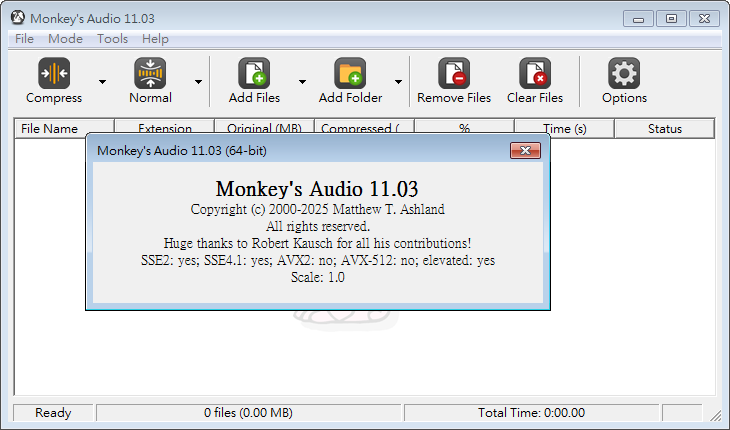
Task: Click the Add Folder icon
Action: 350,74
